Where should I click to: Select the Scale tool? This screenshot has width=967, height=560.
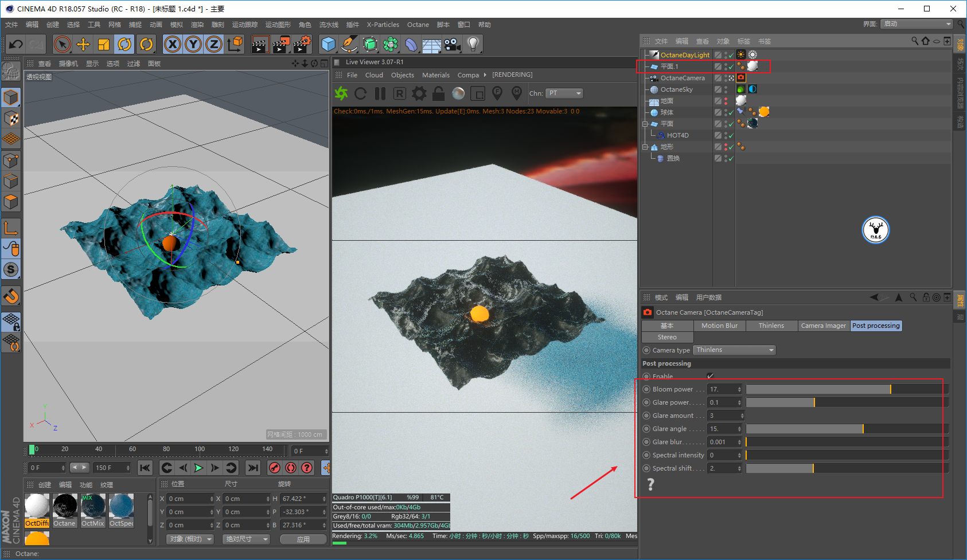pyautogui.click(x=104, y=44)
